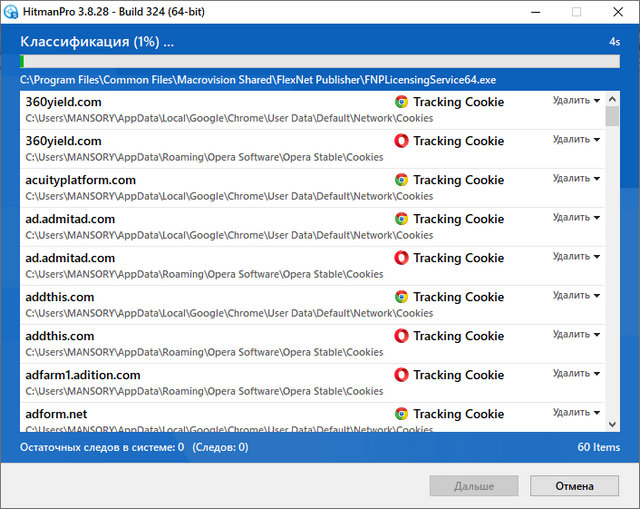
Task: Click the Дальше button
Action: [x=474, y=486]
